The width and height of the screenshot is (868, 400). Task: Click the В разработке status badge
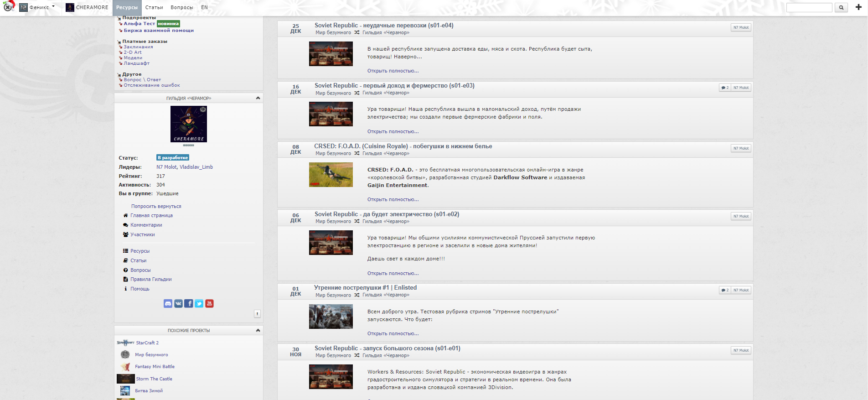(173, 157)
